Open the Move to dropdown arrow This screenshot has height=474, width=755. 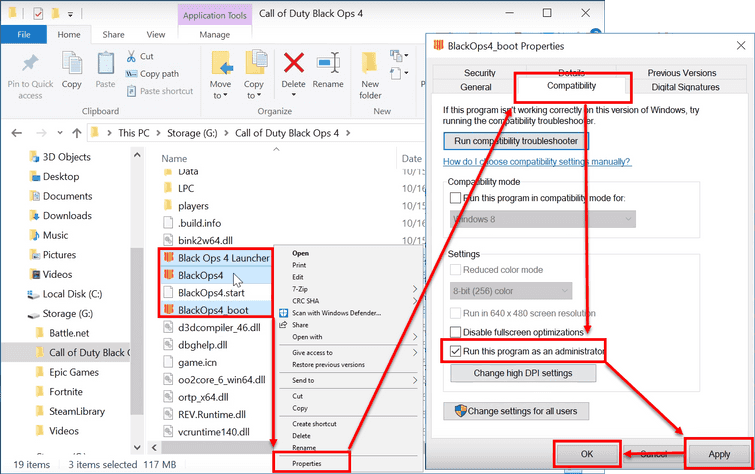click(x=225, y=95)
